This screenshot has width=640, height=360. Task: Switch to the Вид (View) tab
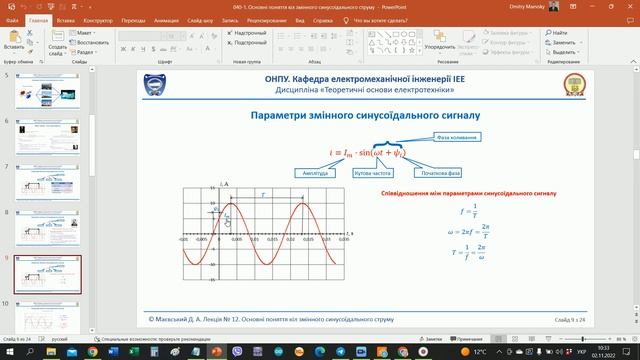coord(300,20)
